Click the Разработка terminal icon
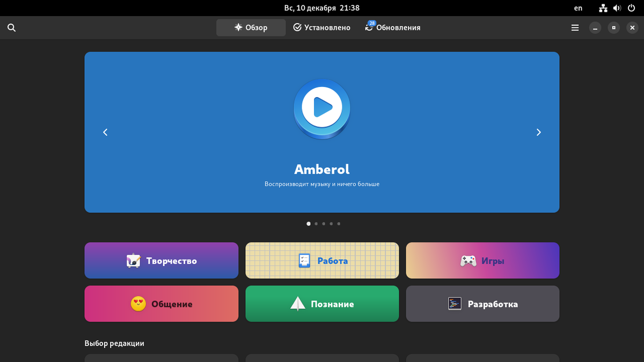 pyautogui.click(x=455, y=304)
